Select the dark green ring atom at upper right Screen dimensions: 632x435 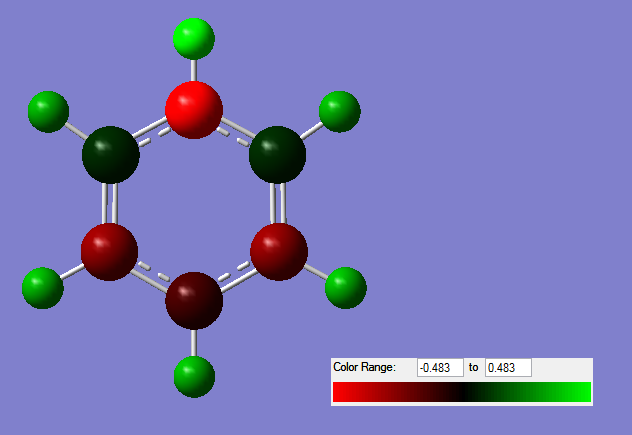pyautogui.click(x=277, y=155)
